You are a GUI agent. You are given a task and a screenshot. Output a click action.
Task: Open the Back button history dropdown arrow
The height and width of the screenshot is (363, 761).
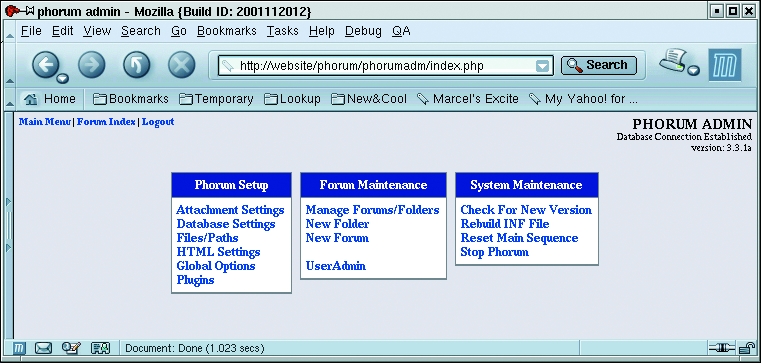(x=63, y=78)
